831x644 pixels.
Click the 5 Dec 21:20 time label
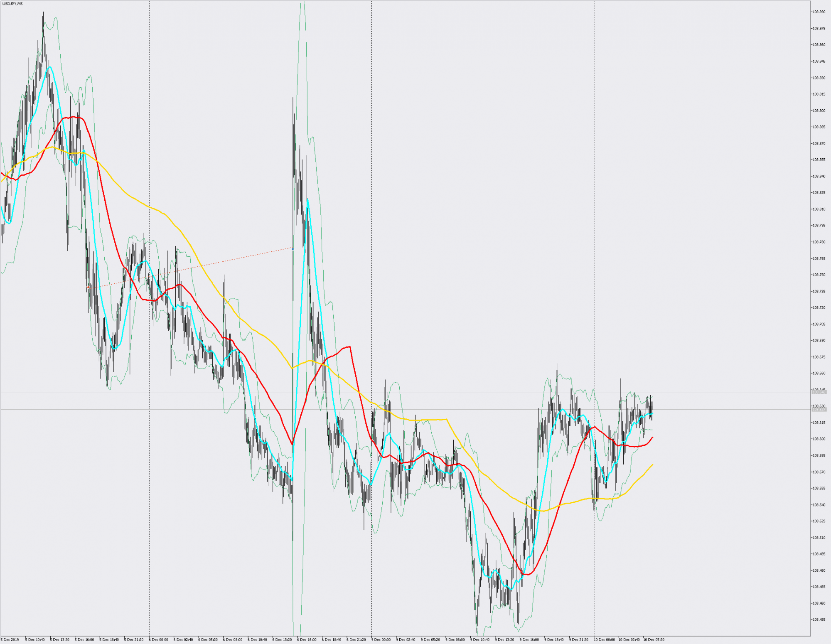tap(134, 640)
